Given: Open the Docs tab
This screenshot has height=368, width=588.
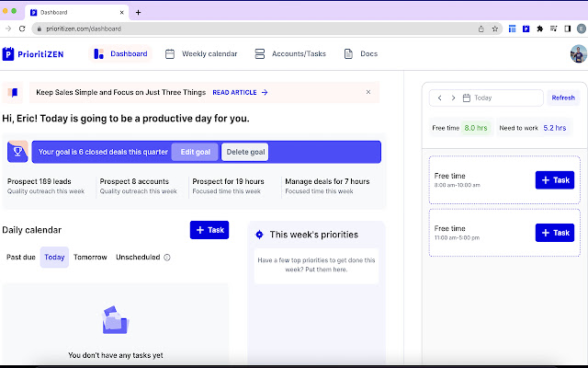Looking at the screenshot, I should (361, 53).
